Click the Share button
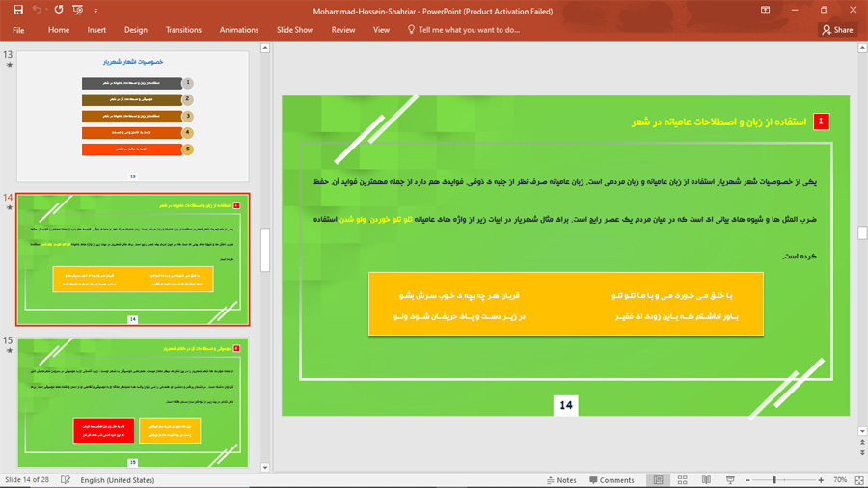The image size is (868, 488). tap(837, 30)
